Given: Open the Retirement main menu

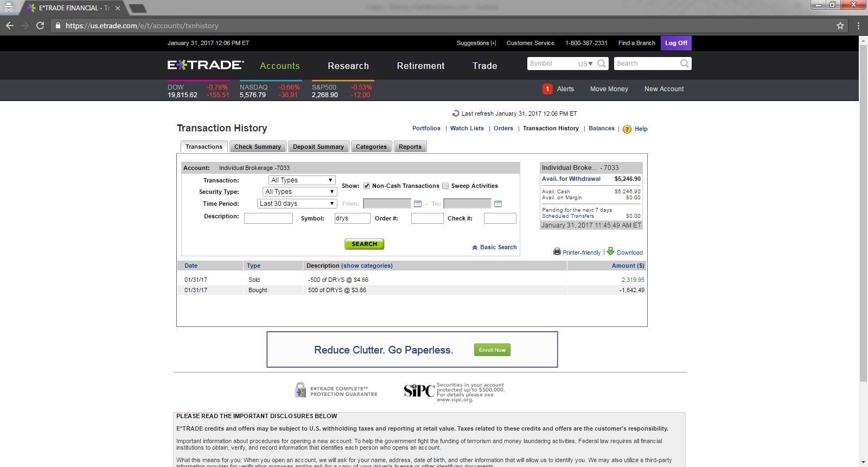Looking at the screenshot, I should [421, 66].
